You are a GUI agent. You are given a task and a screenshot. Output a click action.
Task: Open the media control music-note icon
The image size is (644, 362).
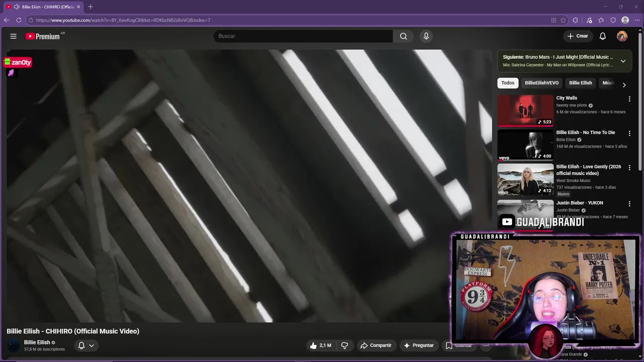tap(589, 20)
